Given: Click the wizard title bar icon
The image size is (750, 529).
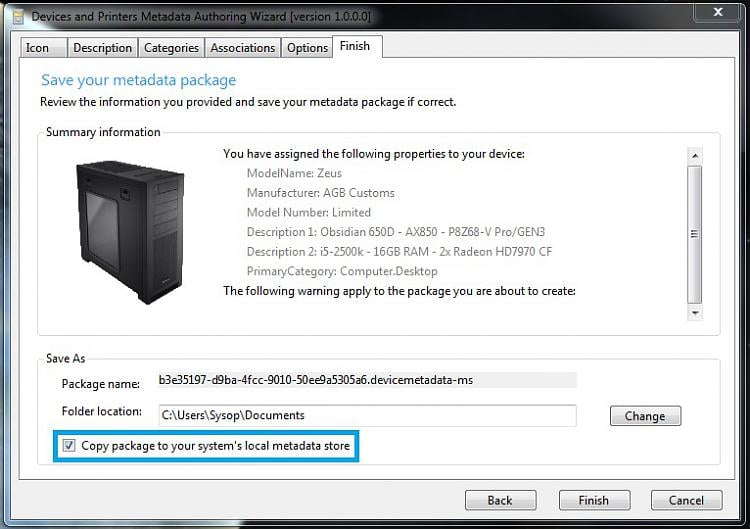Looking at the screenshot, I should pos(18,16).
